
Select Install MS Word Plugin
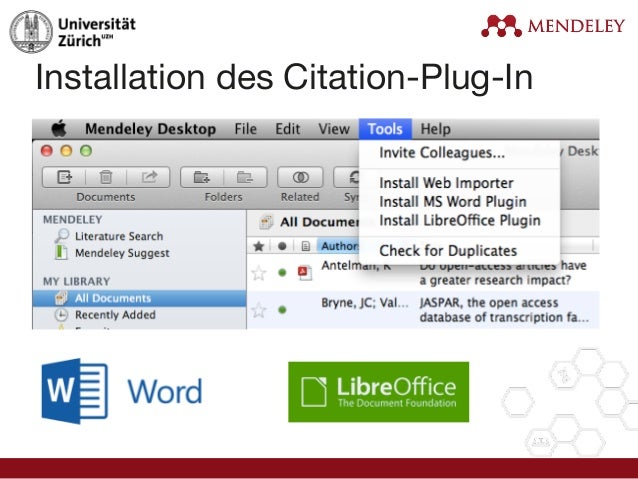453,202
